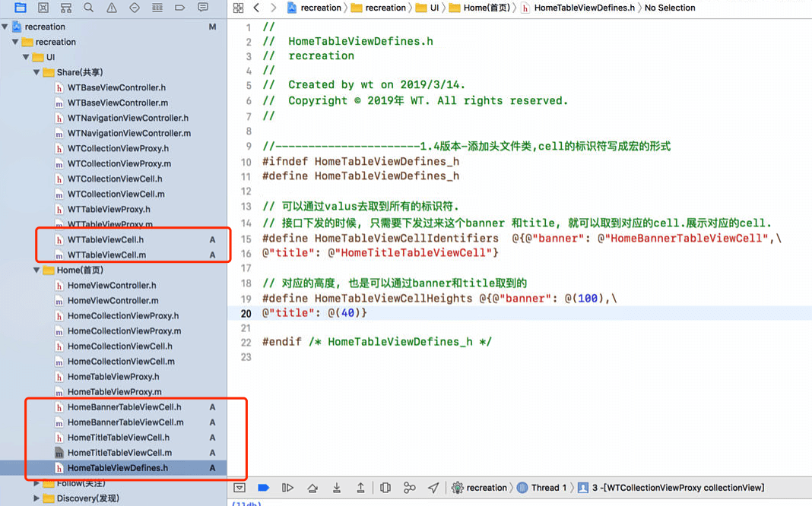Select WTCollectionViewProxy stack frame
This screenshot has height=506, width=812.
[671, 487]
